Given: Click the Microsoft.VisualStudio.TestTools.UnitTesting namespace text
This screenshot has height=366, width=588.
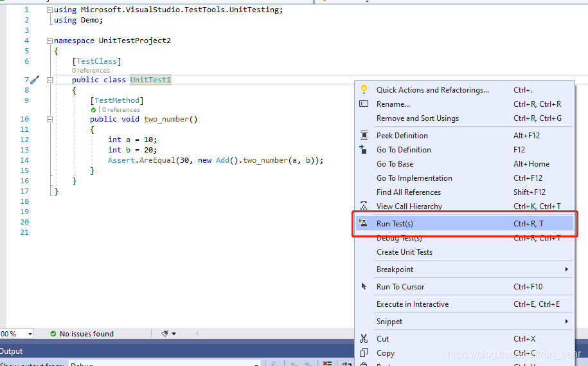Looking at the screenshot, I should coord(180,10).
